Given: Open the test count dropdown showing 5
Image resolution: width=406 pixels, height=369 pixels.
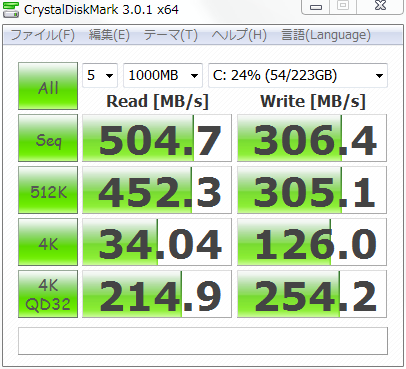Looking at the screenshot, I should click(x=100, y=75).
